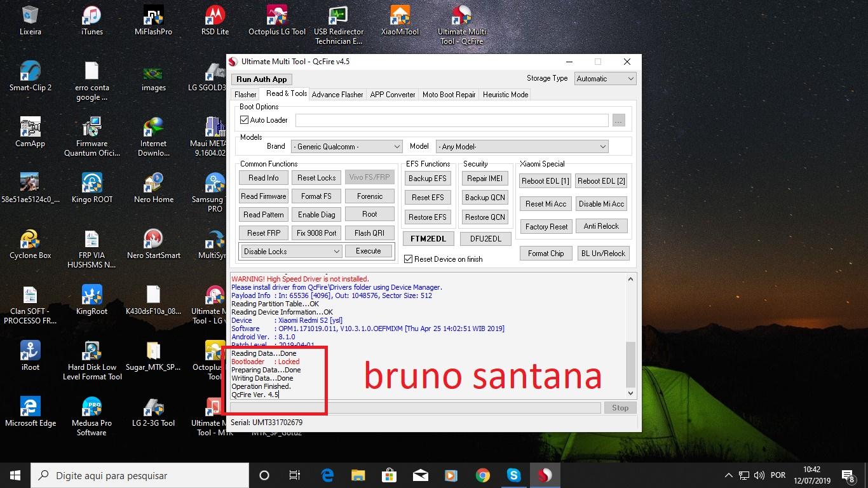
Task: Open the KingRoot desktop icon
Action: tap(92, 300)
